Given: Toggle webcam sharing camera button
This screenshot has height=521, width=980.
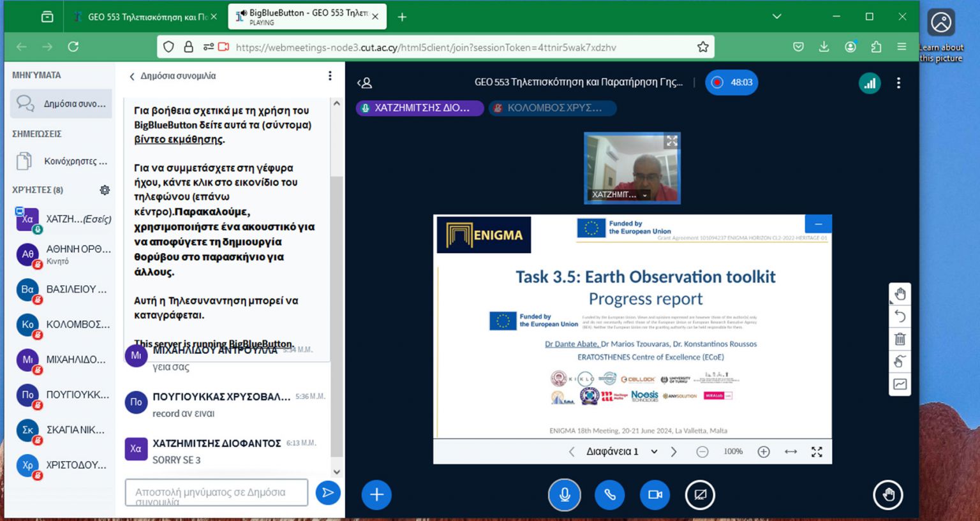Looking at the screenshot, I should click(655, 494).
